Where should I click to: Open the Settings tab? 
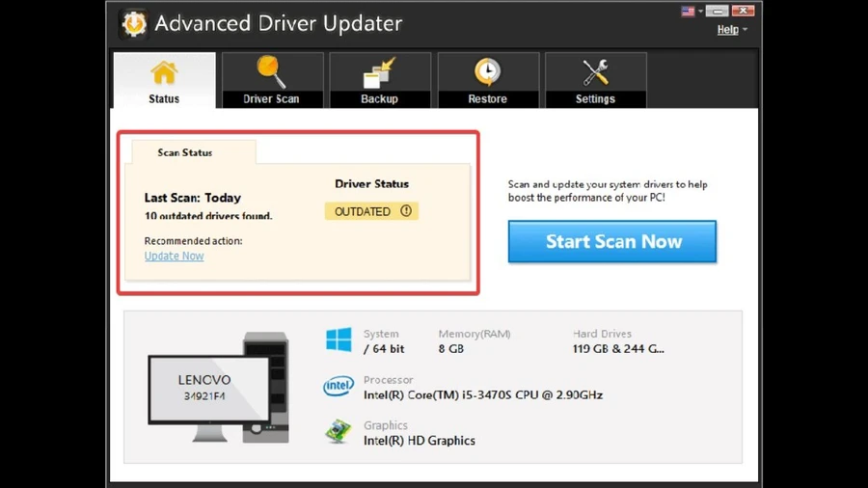point(596,80)
